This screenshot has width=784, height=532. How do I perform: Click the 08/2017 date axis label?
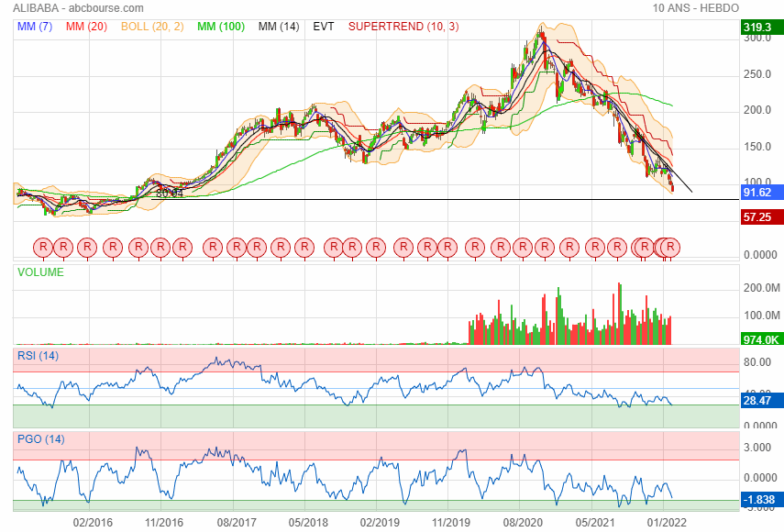click(237, 523)
